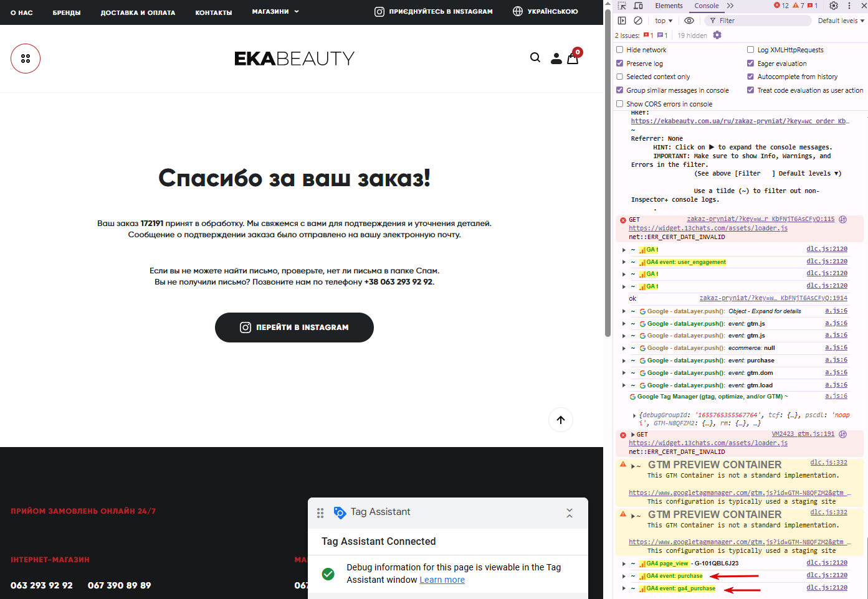The height and width of the screenshot is (599, 868).
Task: Click the globe icon next to УКРАЇНСЬКОЮ
Action: (518, 11)
